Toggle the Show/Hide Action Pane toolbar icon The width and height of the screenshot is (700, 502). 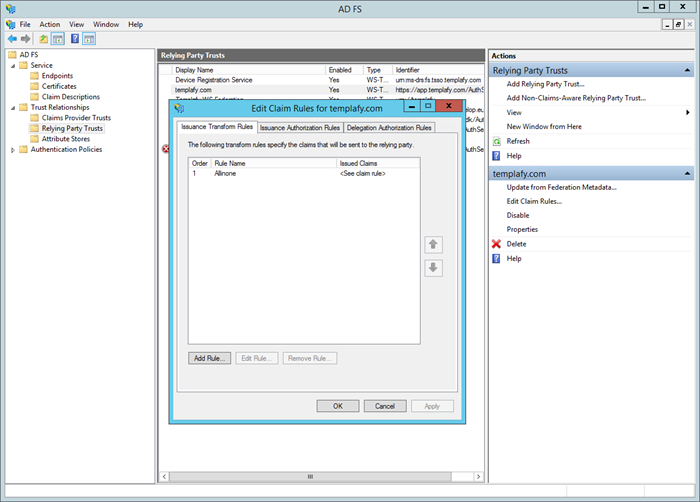pyautogui.click(x=89, y=39)
